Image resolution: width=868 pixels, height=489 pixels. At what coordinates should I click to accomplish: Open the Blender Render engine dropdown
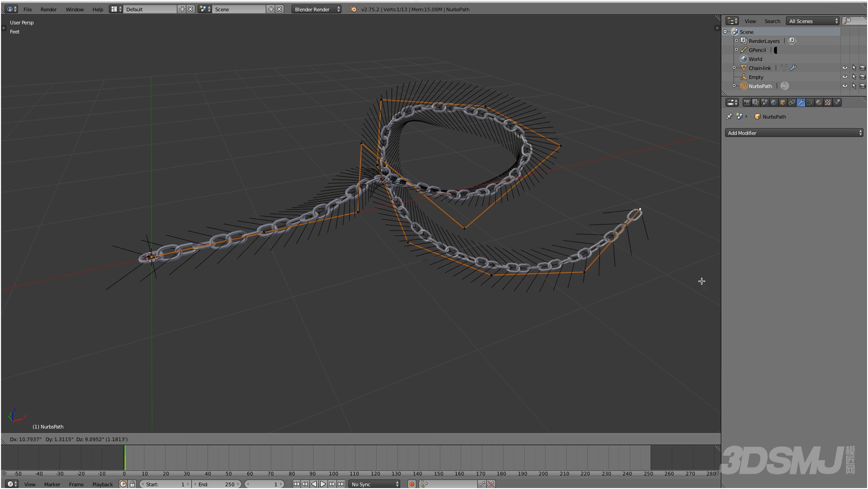pyautogui.click(x=316, y=9)
